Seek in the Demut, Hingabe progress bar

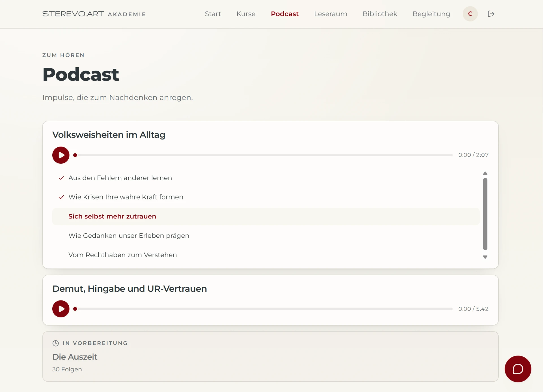(x=263, y=309)
